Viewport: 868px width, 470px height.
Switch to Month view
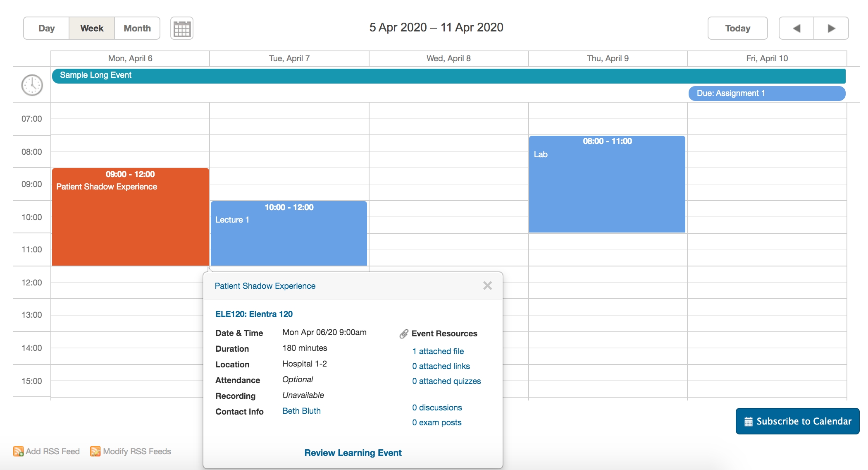pyautogui.click(x=137, y=29)
